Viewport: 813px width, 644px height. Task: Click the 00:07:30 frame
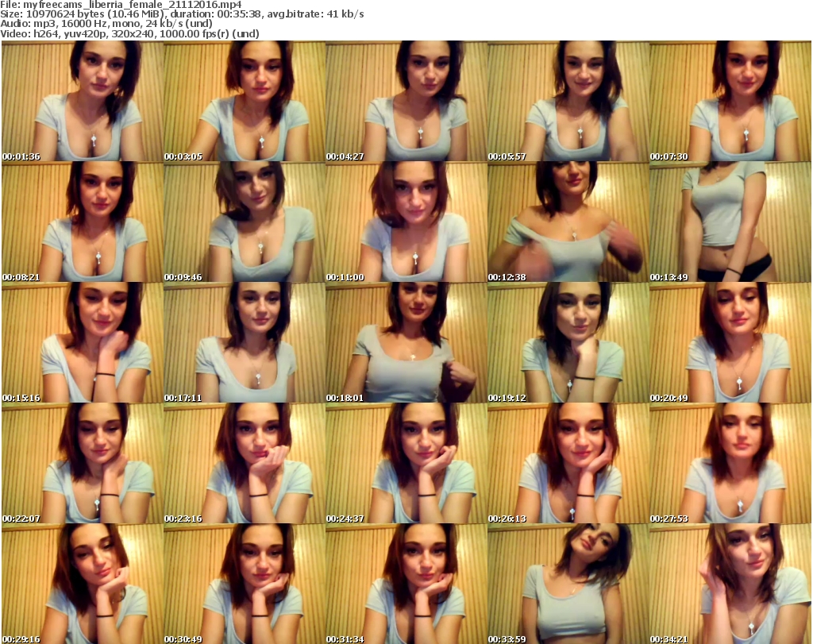click(x=730, y=101)
